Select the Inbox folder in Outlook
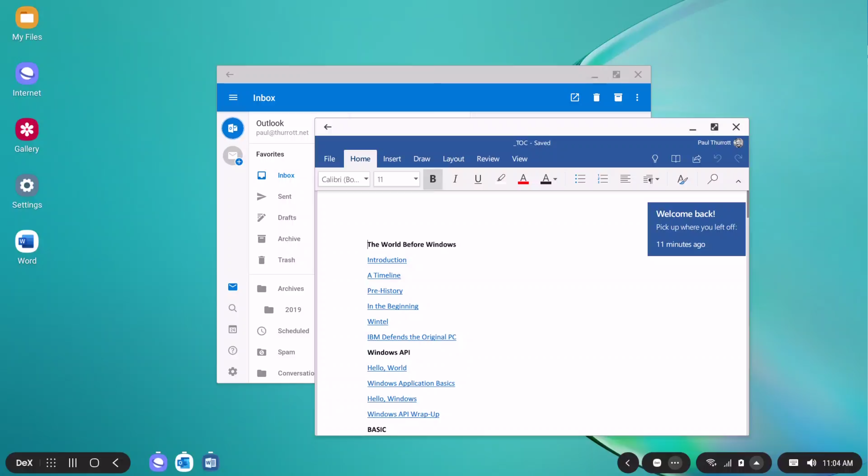Screen dimensions: 868x476 pos(281,175)
